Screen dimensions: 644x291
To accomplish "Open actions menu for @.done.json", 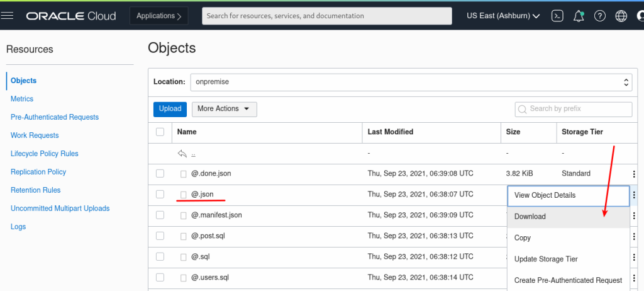I will point(634,174).
